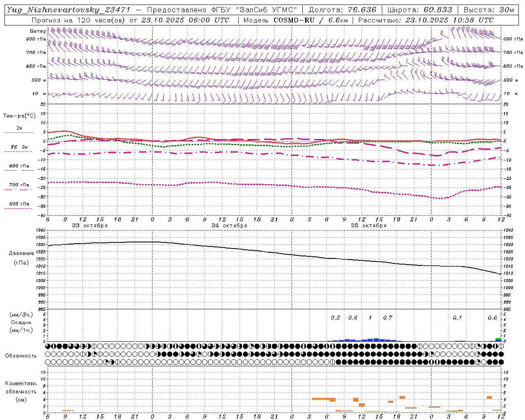Click the '24 октября' date label
Screen dimensions: 525x420
click(229, 226)
